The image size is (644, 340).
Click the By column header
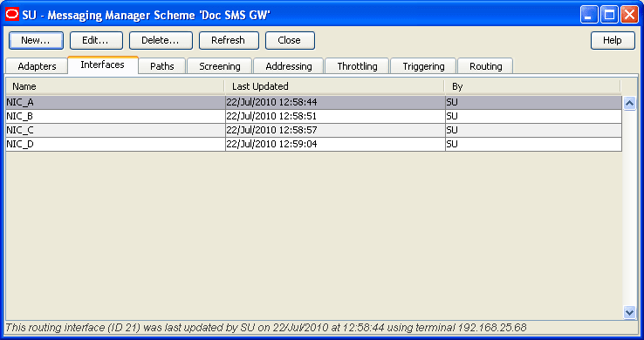[532, 86]
